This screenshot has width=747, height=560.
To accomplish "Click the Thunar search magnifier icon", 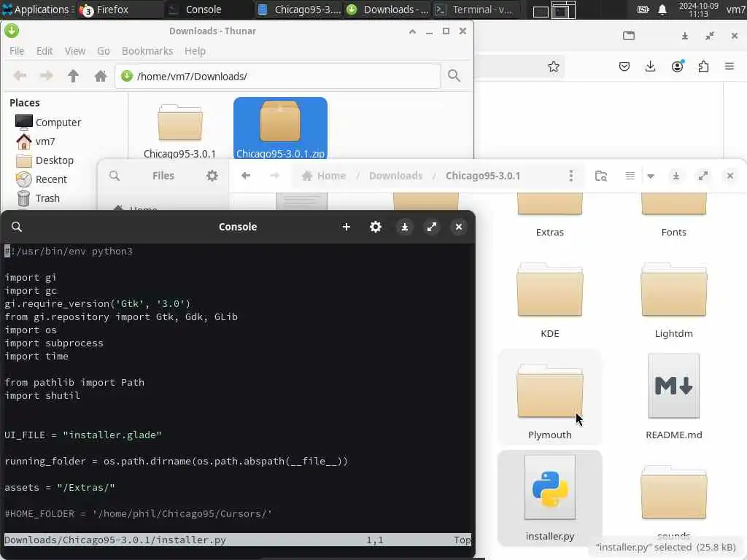I will 454,76.
